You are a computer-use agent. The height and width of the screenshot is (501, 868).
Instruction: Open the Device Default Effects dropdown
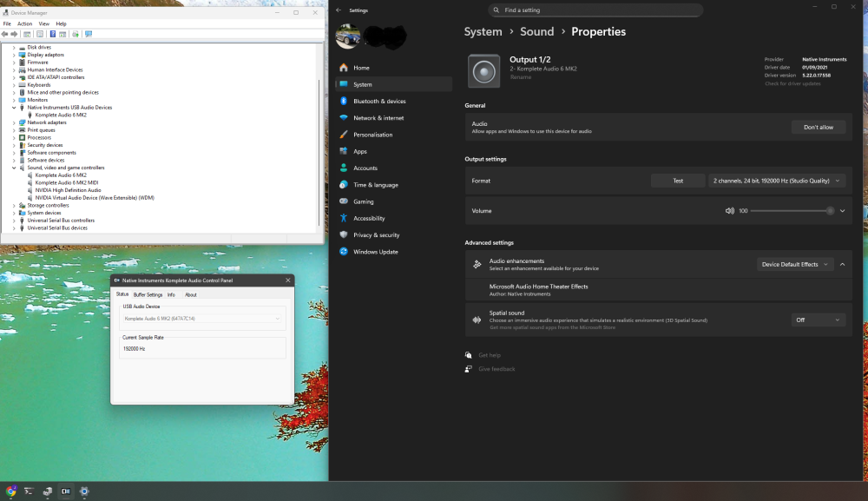click(x=794, y=265)
